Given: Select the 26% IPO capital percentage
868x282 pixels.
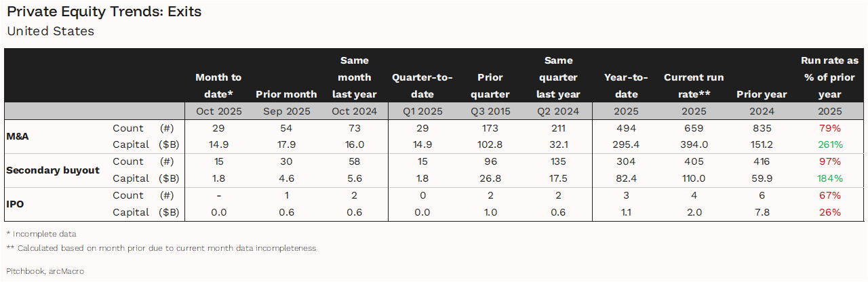Looking at the screenshot, I should (830, 212).
